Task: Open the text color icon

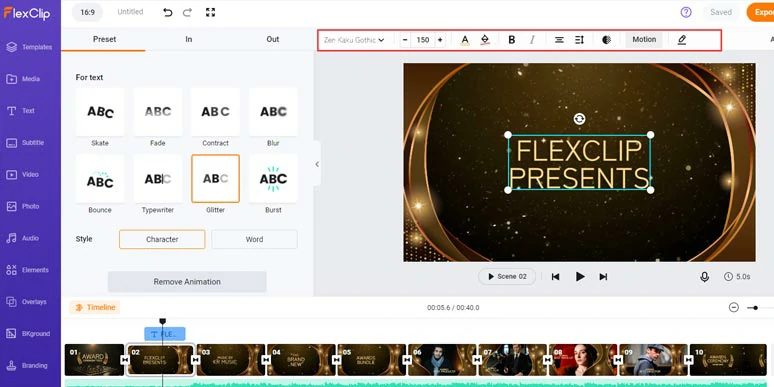Action: point(464,40)
